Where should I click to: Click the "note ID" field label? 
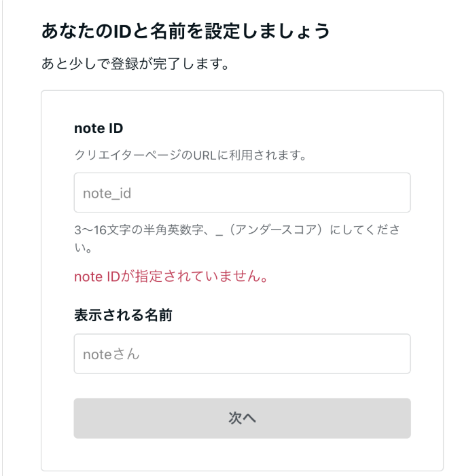tap(98, 128)
